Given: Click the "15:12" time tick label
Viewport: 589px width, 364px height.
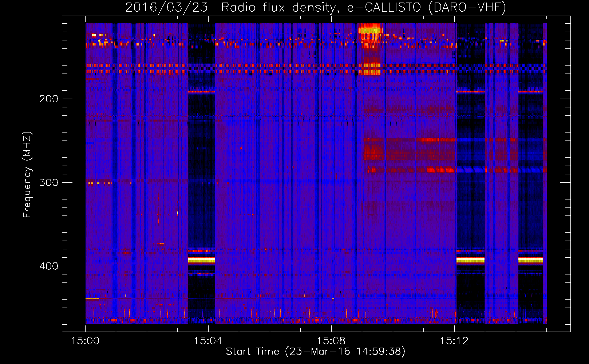Looking at the screenshot, I should pos(454,341).
